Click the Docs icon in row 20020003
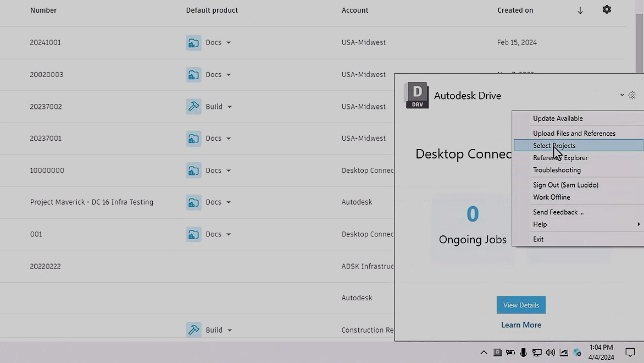 pyautogui.click(x=193, y=75)
